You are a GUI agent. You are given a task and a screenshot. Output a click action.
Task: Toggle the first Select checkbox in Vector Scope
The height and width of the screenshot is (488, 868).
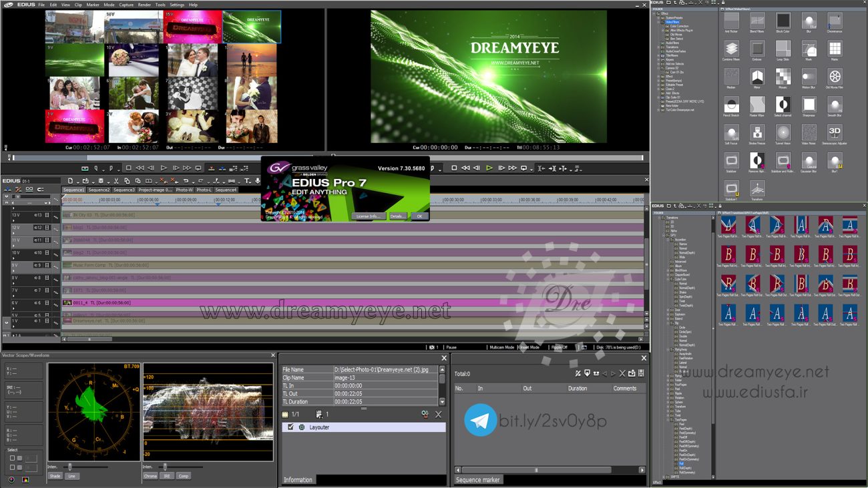pyautogui.click(x=12, y=459)
